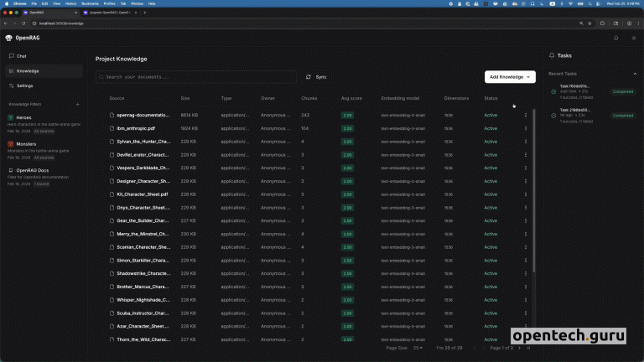
Task: Click the Sync refresh button
Action: [316, 76]
